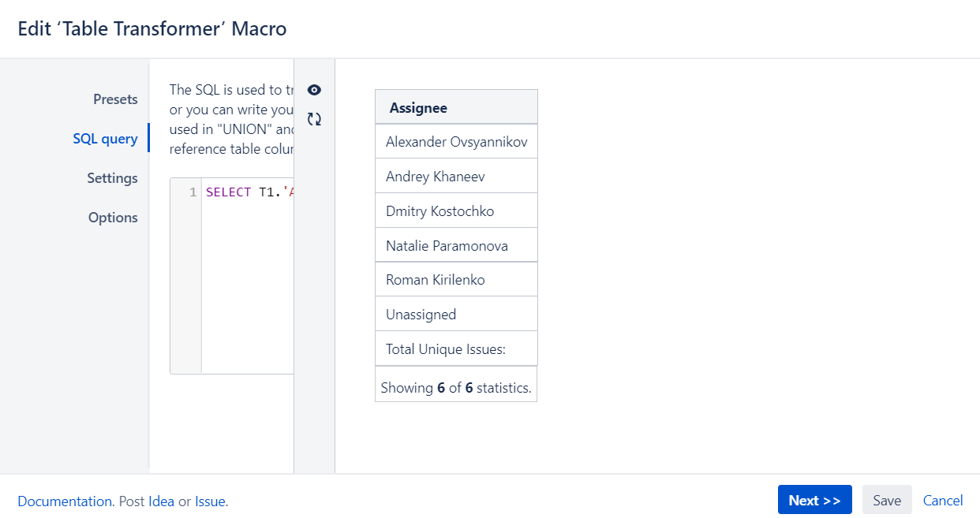Viewport: 980px width, 518px height.
Task: Select the Andrey Khaneev table cell
Action: click(456, 177)
